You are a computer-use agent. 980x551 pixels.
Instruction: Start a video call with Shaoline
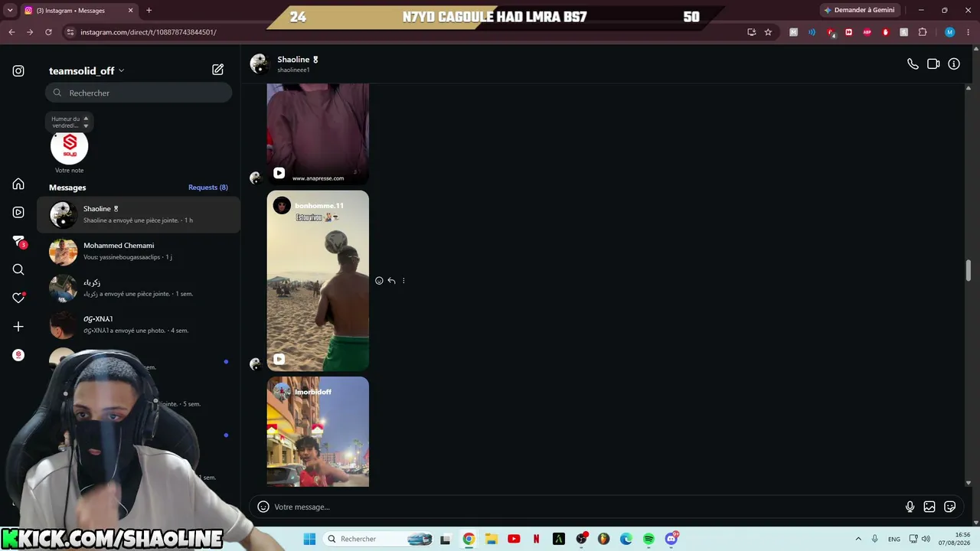click(933, 64)
